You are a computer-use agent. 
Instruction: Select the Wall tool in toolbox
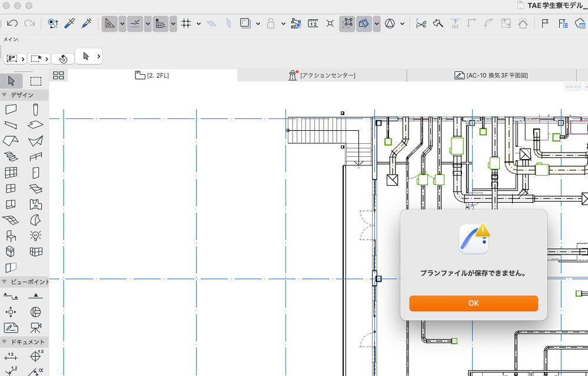tap(11, 109)
